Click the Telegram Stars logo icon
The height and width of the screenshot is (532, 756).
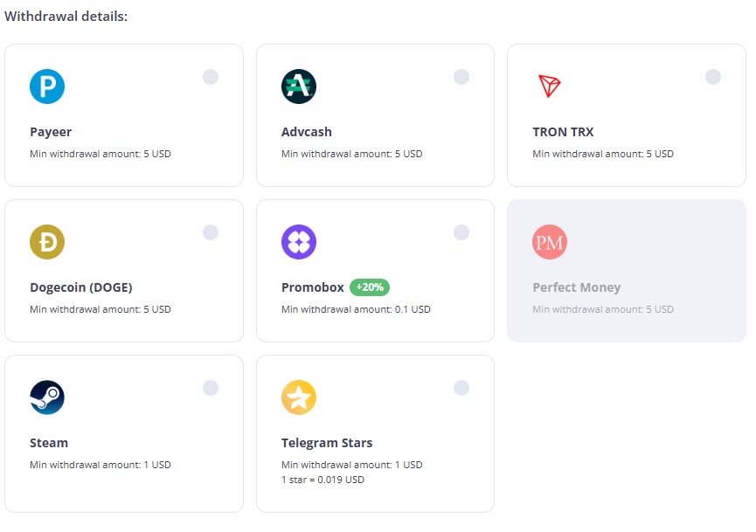[299, 397]
